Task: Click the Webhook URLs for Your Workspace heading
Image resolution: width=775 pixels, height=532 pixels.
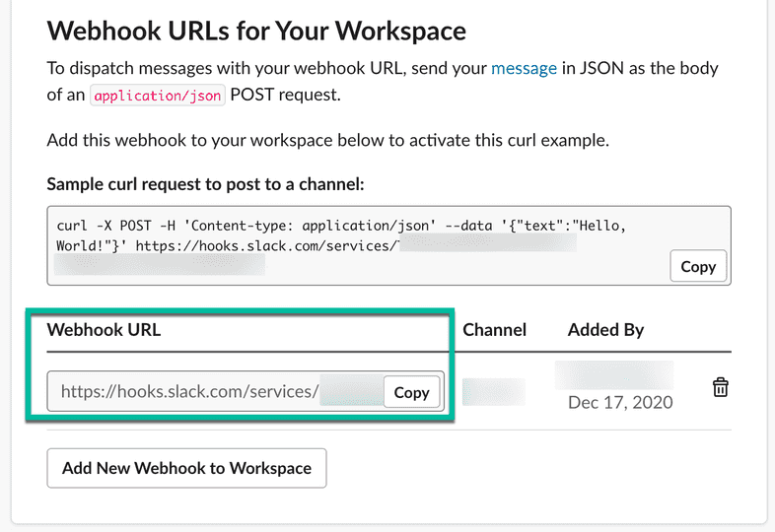Action: coord(256,31)
